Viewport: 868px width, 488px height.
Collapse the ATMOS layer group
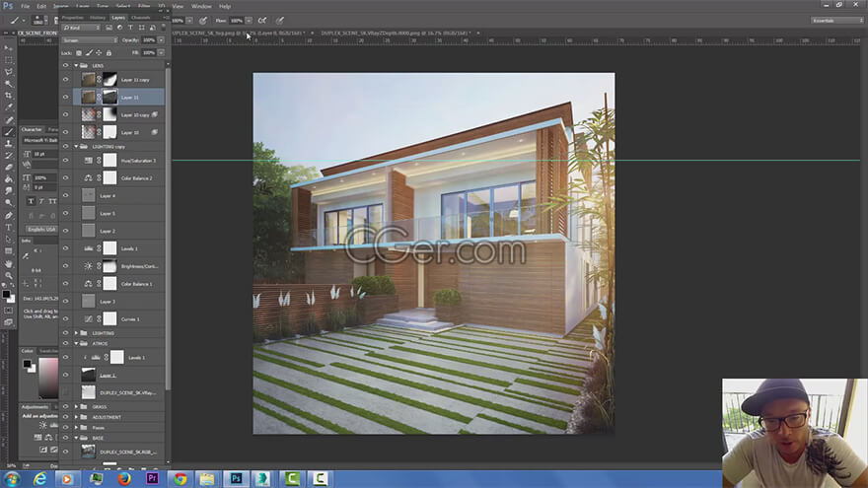click(76, 344)
